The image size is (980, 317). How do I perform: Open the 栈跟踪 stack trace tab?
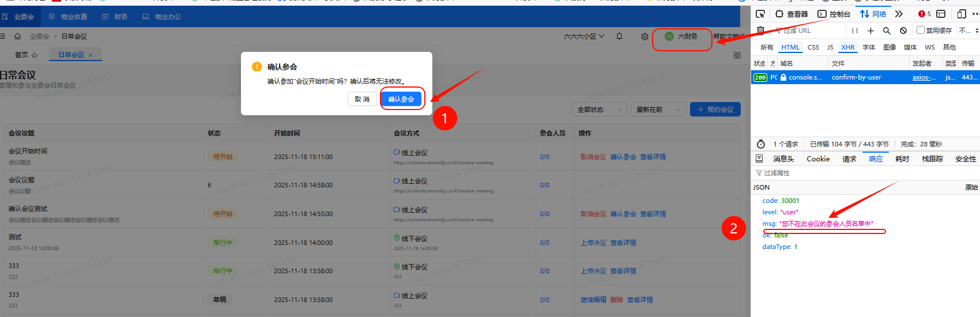click(932, 158)
